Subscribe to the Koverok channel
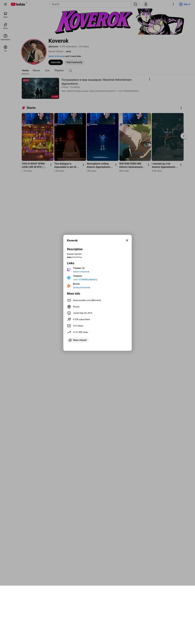Screen dimensions: 195x644 [55, 62]
